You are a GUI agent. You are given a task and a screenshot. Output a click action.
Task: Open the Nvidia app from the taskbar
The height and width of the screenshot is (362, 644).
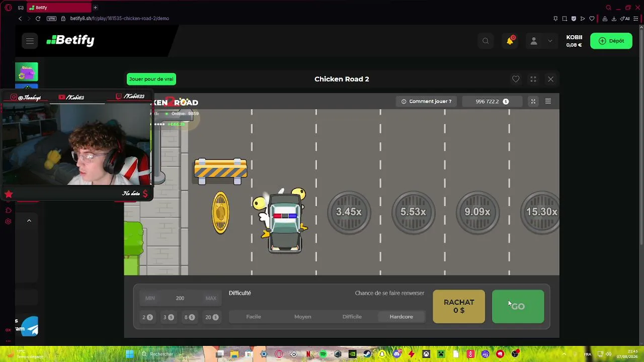(352, 354)
